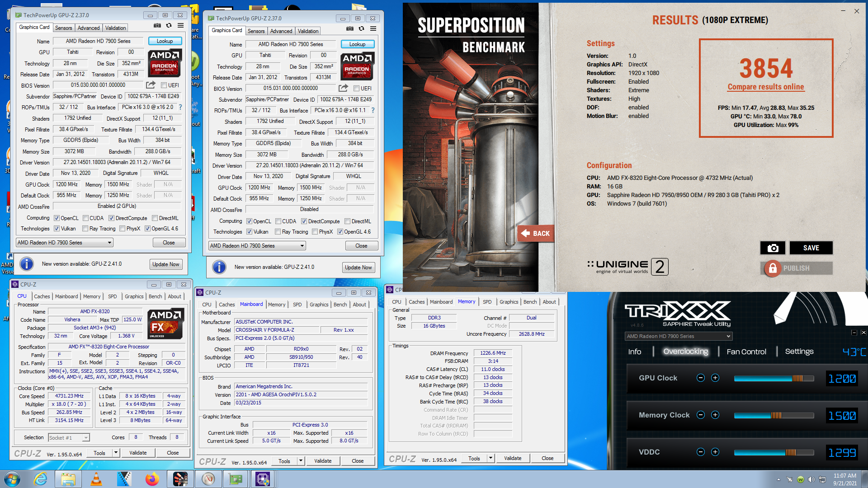This screenshot has width=868, height=488.
Task: Click BIOS export icon beside 015.030.000.001.000000
Action: pyautogui.click(x=151, y=85)
